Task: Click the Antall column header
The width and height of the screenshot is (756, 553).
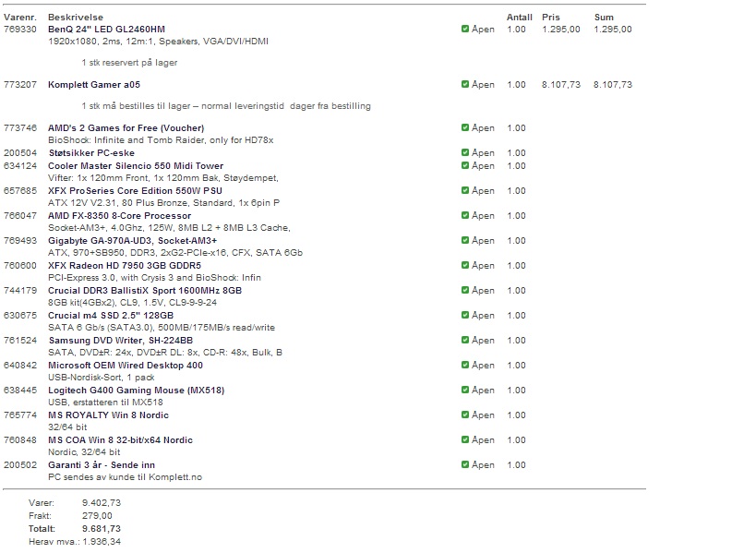Action: [520, 17]
